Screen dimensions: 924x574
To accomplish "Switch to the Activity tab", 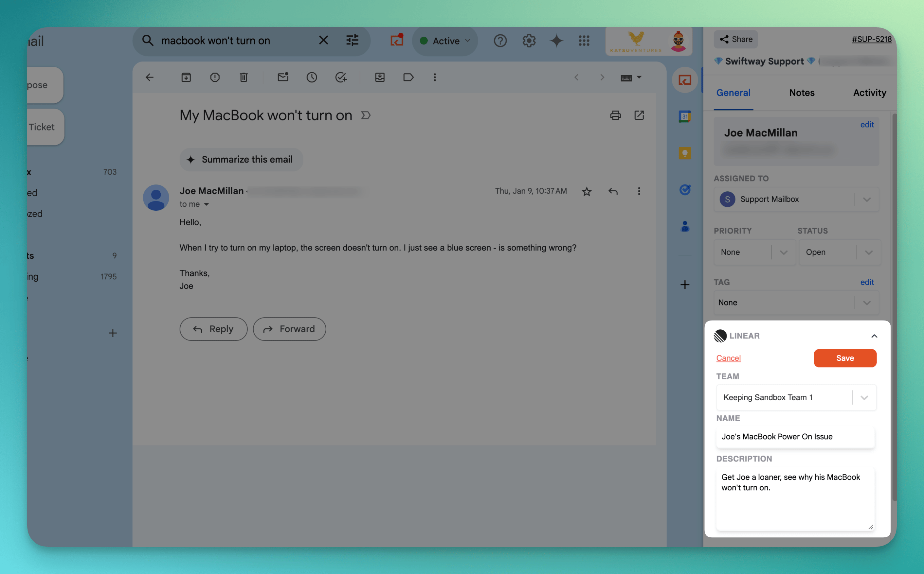I will coord(869,93).
